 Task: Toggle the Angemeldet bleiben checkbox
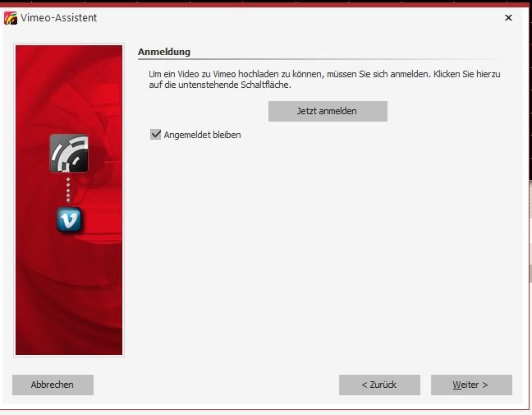pos(155,135)
